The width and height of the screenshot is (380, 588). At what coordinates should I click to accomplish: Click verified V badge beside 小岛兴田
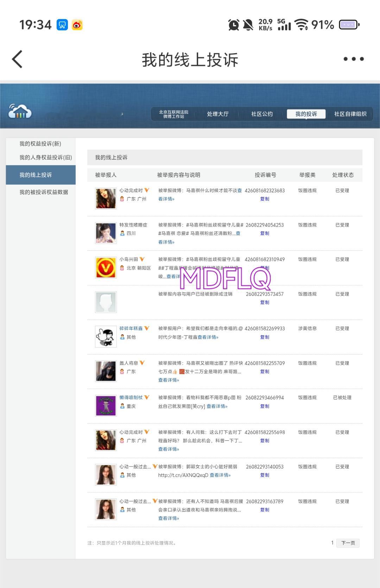click(x=142, y=259)
